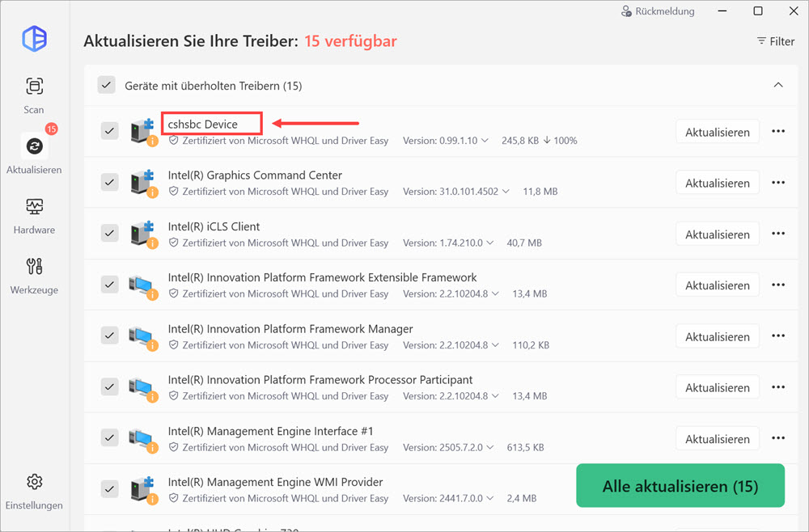Click the 11,8 MB size text
809x532 pixels.
(540, 192)
